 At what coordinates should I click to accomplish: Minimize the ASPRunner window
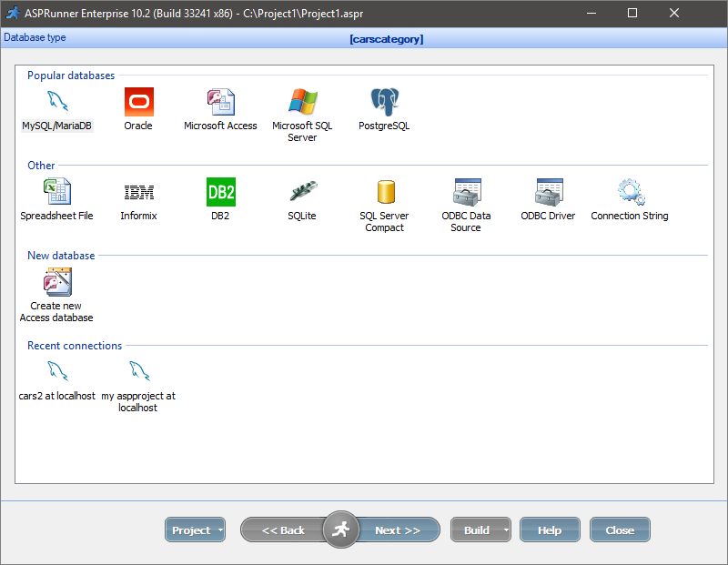[x=591, y=13]
